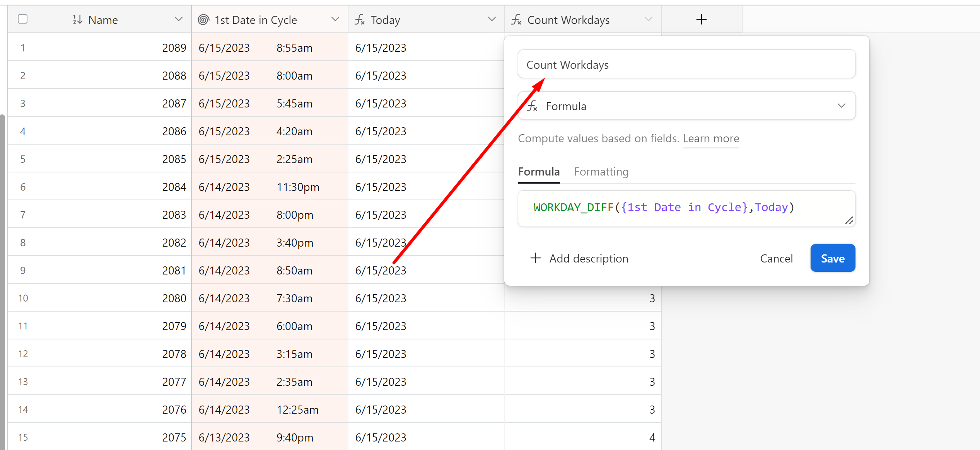Click date 6/13/2023 in row 15
980x450 pixels.
(224, 438)
